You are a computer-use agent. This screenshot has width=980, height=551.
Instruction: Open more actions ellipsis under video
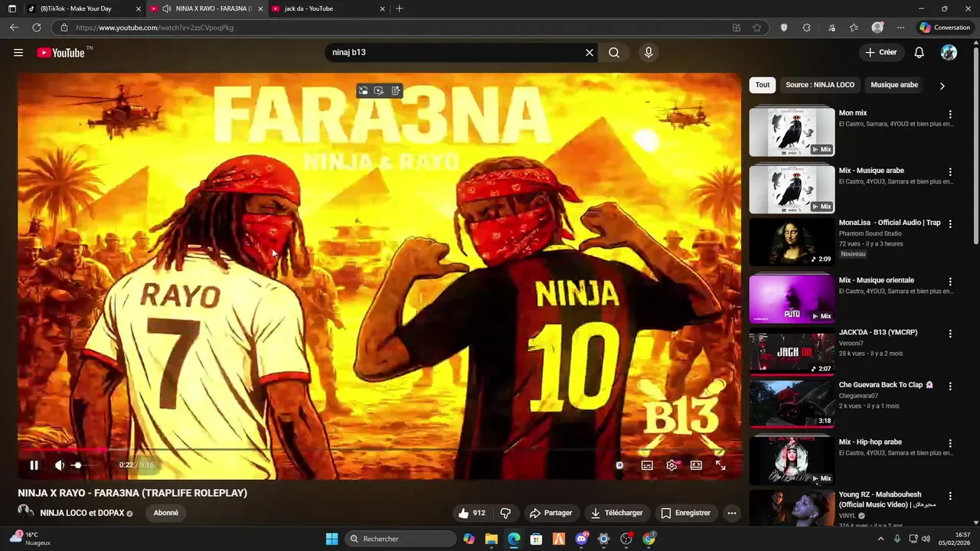732,514
